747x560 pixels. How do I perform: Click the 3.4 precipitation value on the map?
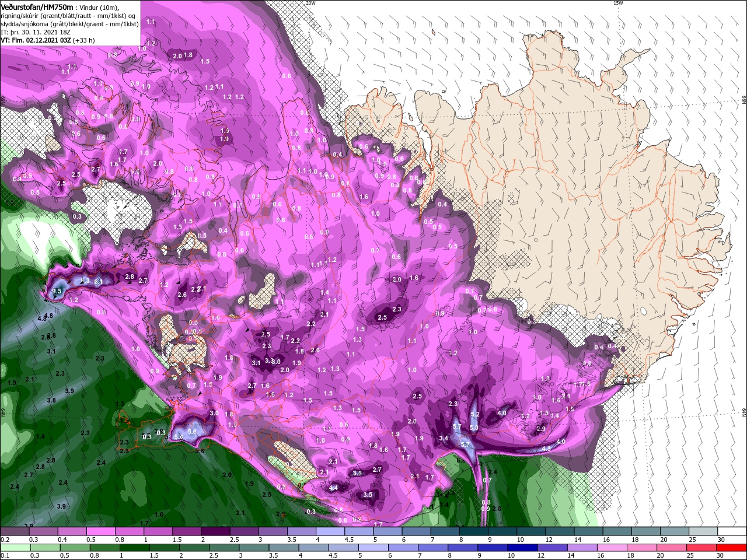coord(444,439)
